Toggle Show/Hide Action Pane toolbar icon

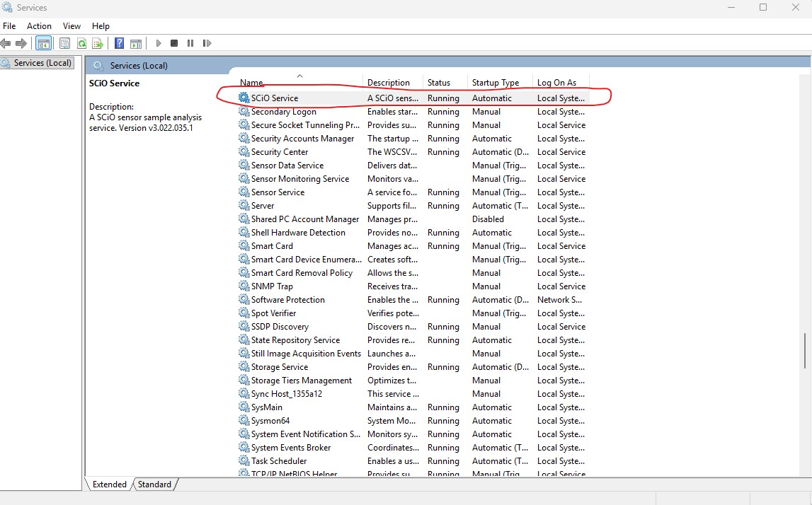tap(136, 43)
